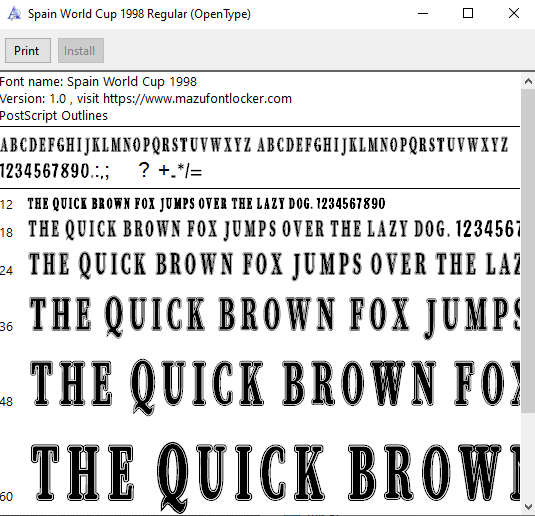Click the 'PostScript Outlines' text

[54, 116]
